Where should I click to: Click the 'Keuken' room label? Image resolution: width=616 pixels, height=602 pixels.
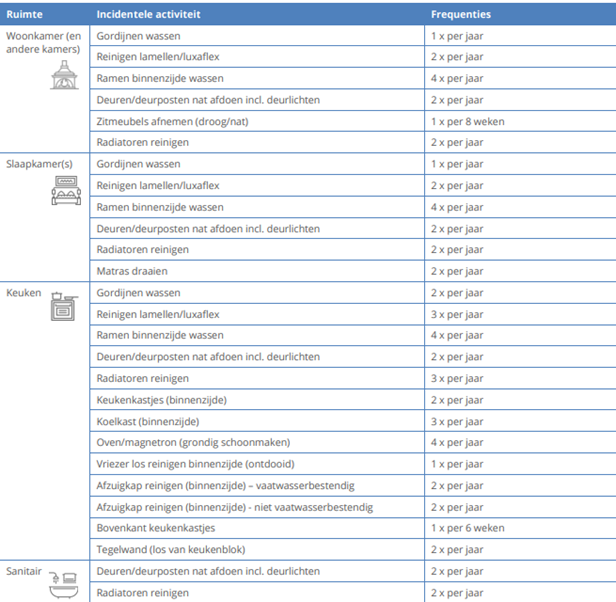[24, 293]
